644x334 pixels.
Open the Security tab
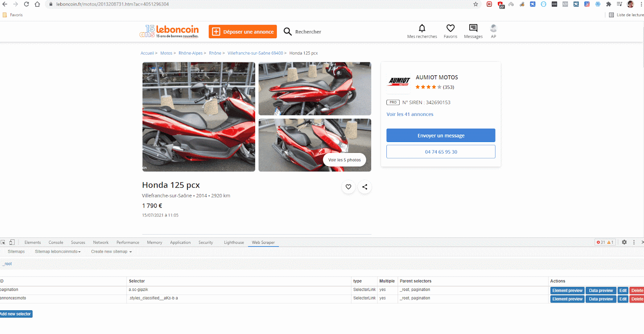tap(206, 242)
